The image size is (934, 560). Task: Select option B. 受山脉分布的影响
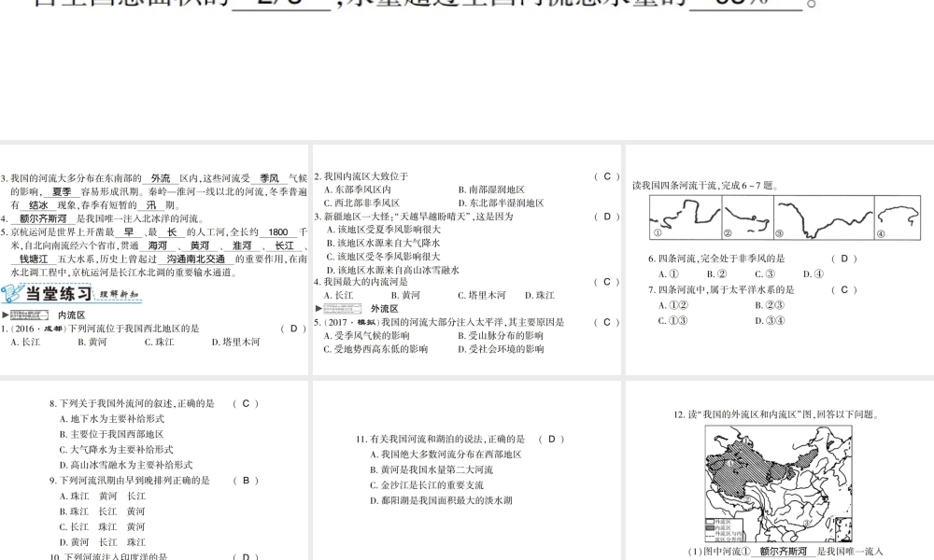click(501, 336)
